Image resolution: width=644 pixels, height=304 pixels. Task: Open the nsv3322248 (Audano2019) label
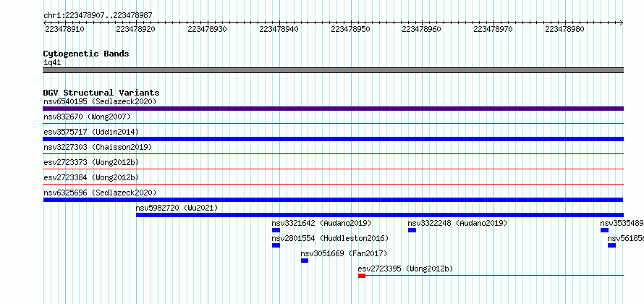[457, 223]
